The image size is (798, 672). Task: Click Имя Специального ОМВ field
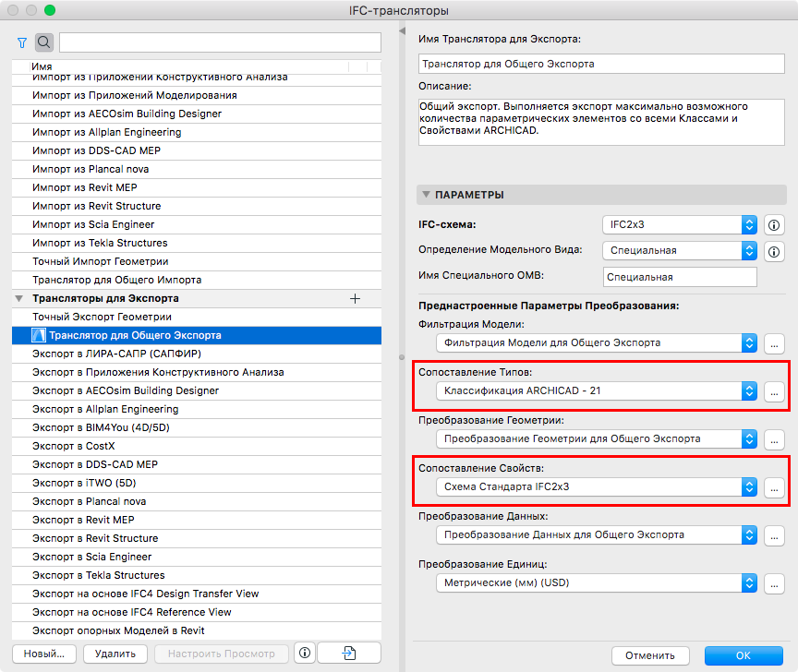click(680, 277)
